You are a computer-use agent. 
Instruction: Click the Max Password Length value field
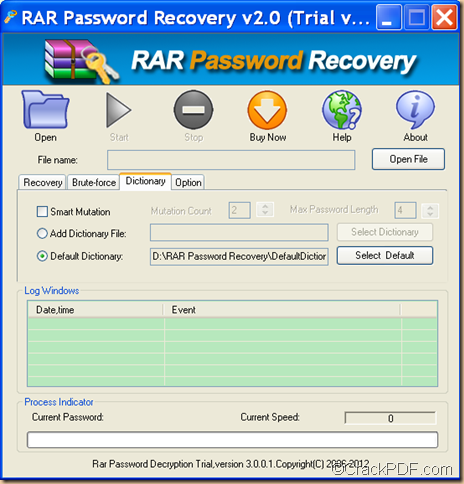point(405,210)
